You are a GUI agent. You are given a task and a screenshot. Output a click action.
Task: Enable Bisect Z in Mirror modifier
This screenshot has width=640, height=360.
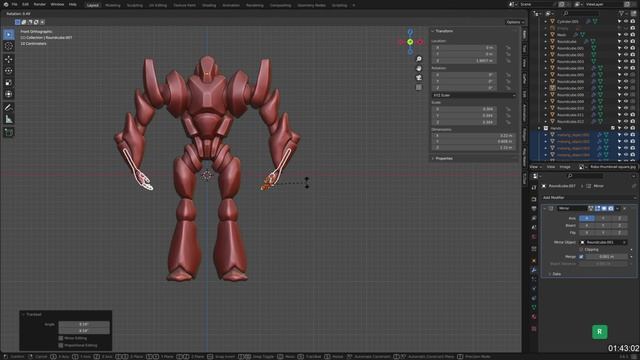619,225
